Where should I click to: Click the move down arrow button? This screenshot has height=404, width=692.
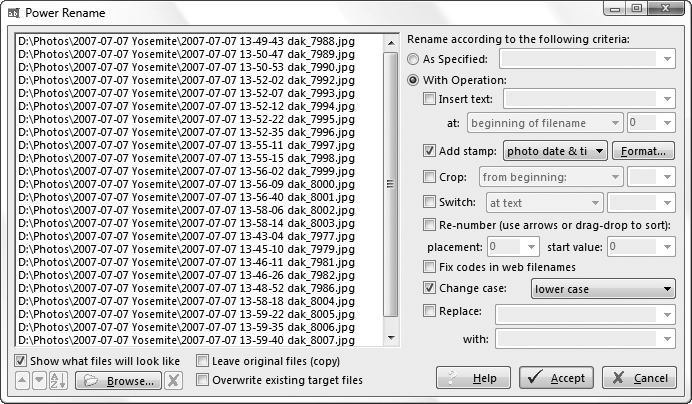tap(39, 380)
